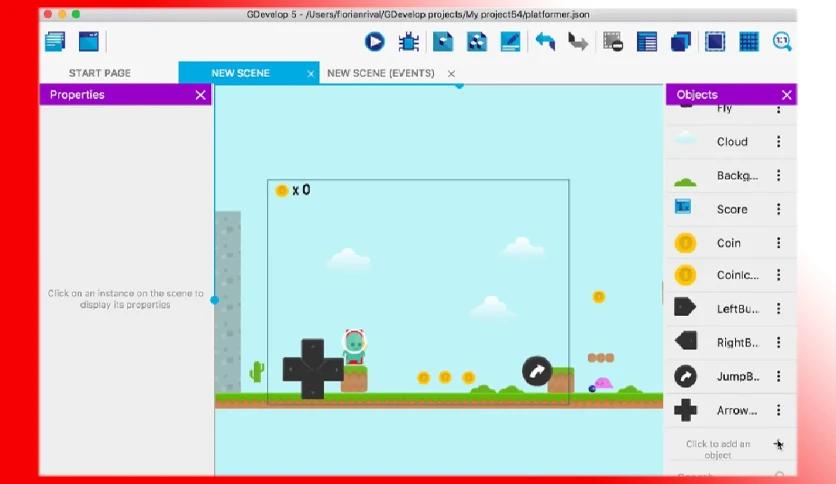Toggle the grid display icon
This screenshot has height=484, width=836.
749,42
